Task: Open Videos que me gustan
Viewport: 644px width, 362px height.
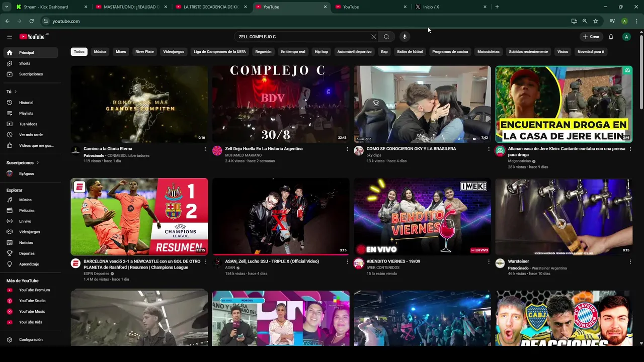Action: (x=30, y=145)
